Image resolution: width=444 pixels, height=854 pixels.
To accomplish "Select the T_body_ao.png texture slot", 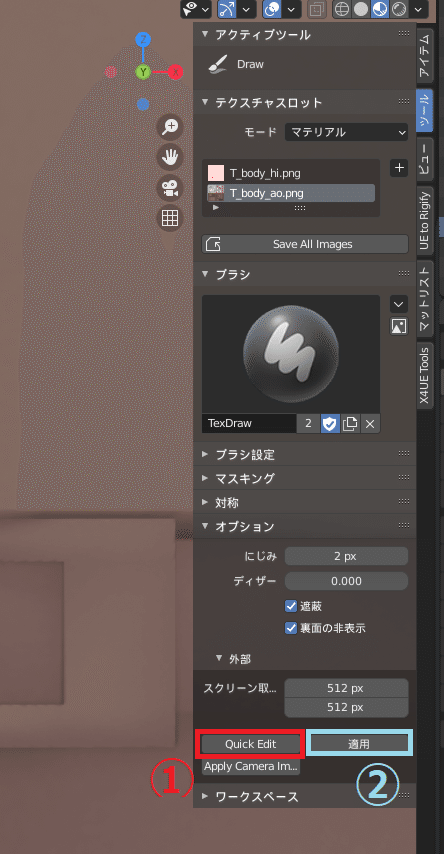I will (291, 193).
